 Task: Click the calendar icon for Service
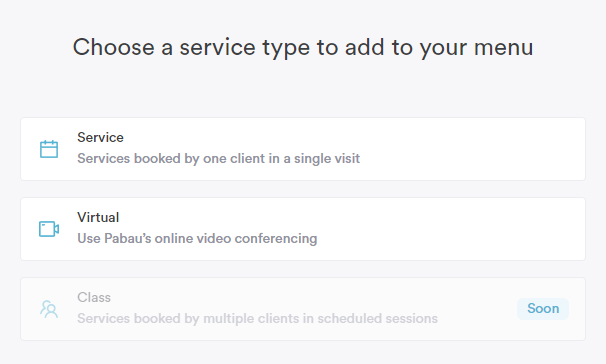49,149
